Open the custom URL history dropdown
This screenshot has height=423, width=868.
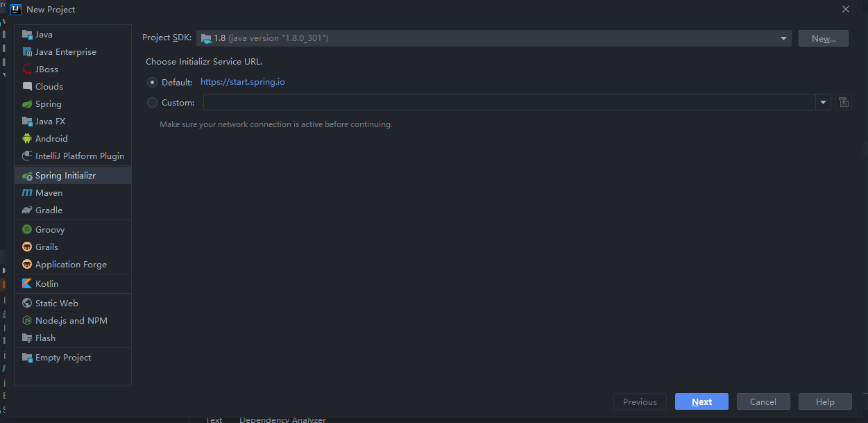(823, 102)
